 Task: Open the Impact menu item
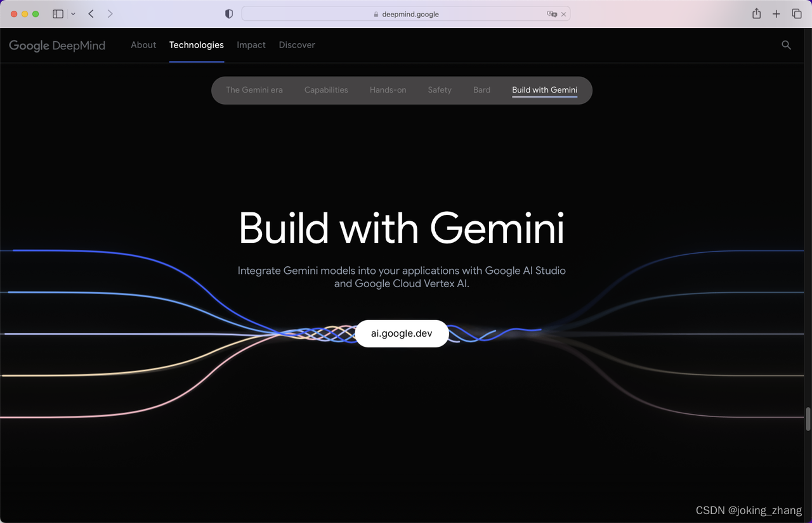point(251,45)
